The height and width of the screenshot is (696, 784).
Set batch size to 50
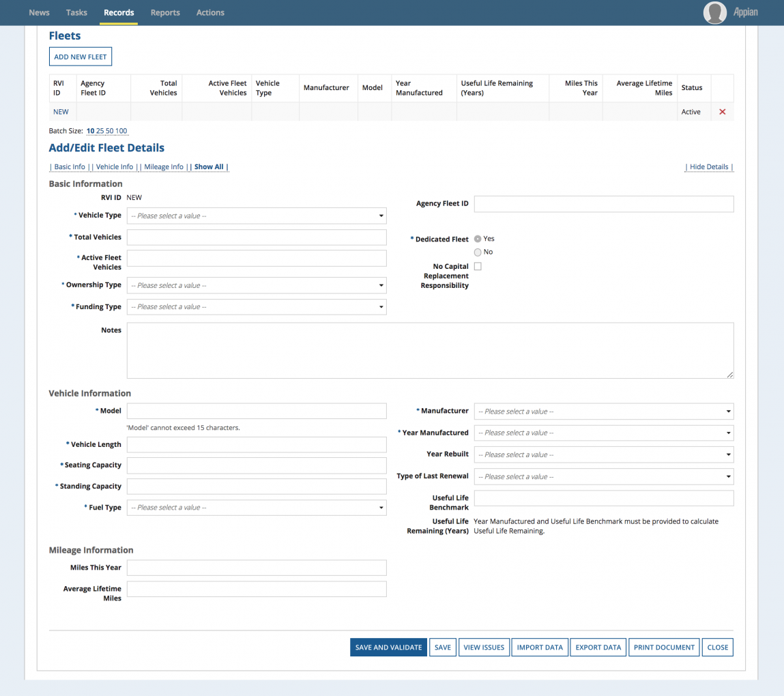pos(109,131)
